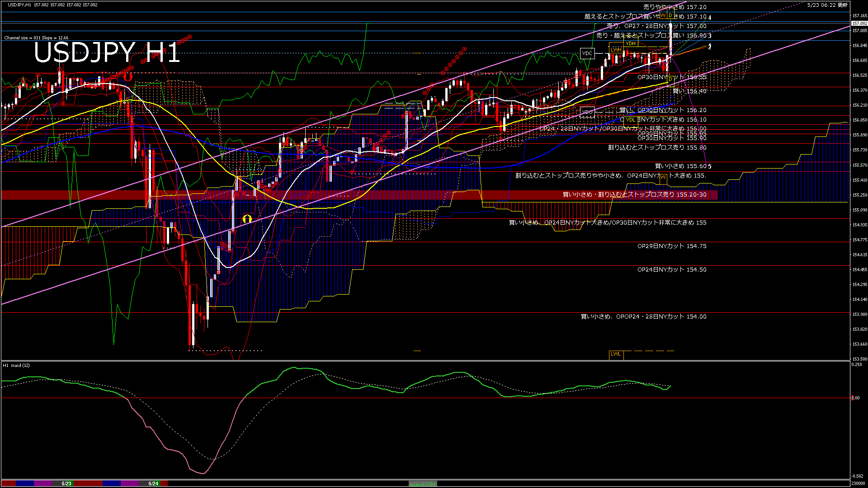The image size is (868, 488).
Task: Click the yellow horseshoe arrow icon on chart
Action: tap(247, 219)
